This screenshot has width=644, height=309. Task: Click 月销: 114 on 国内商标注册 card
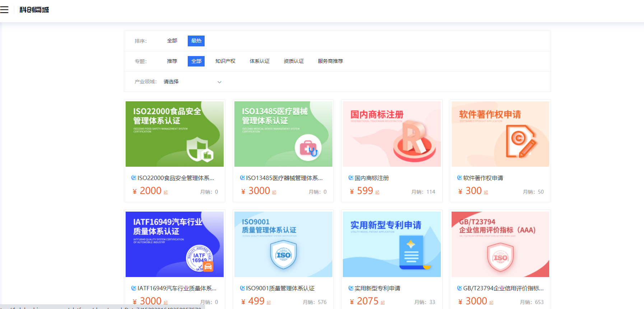423,192
